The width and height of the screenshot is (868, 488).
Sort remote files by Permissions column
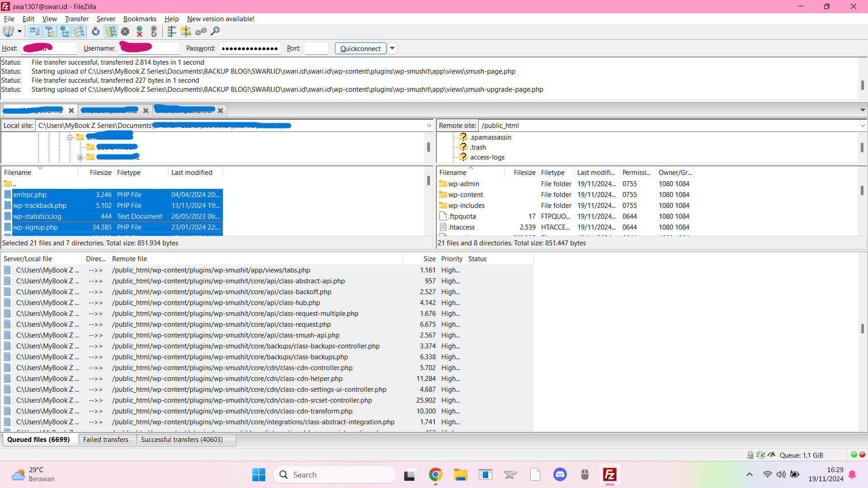637,173
